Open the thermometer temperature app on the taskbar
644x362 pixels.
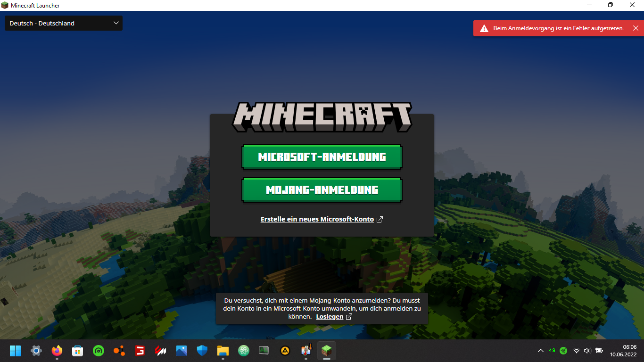306,351
